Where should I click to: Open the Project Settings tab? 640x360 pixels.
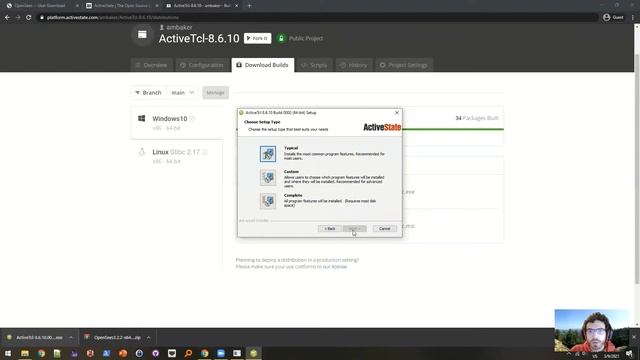pos(403,65)
